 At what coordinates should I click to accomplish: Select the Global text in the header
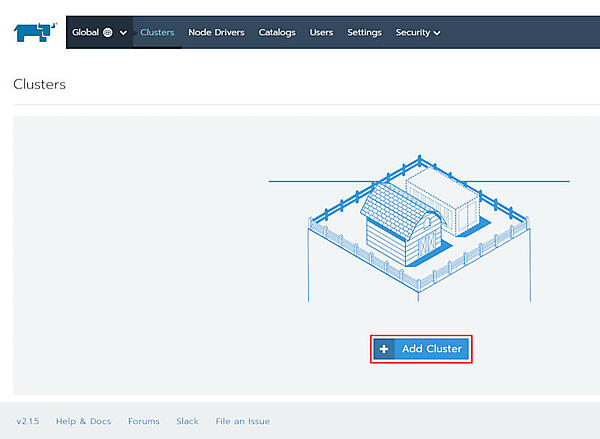(85, 32)
